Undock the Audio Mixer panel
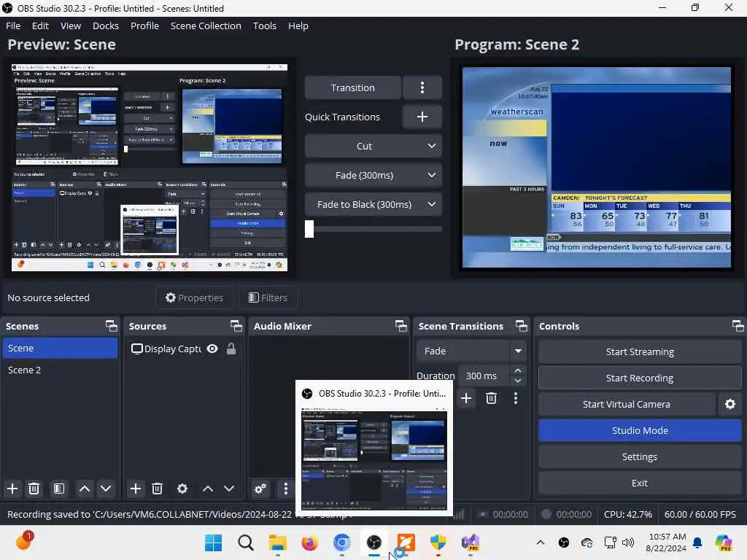Viewport: 747px width, 560px height. point(400,326)
